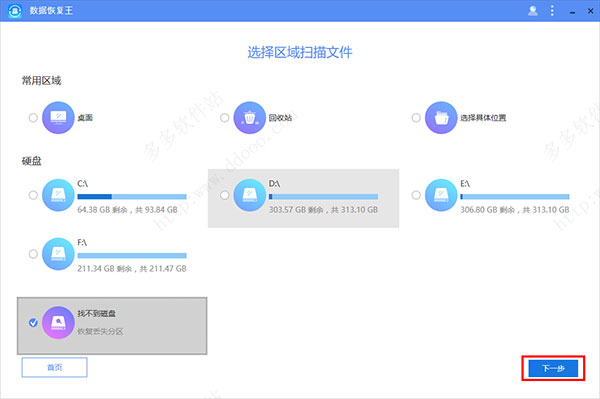This screenshot has width=600, height=399.
Task: Click the 找不到磁盘 label text
Action: click(96, 313)
